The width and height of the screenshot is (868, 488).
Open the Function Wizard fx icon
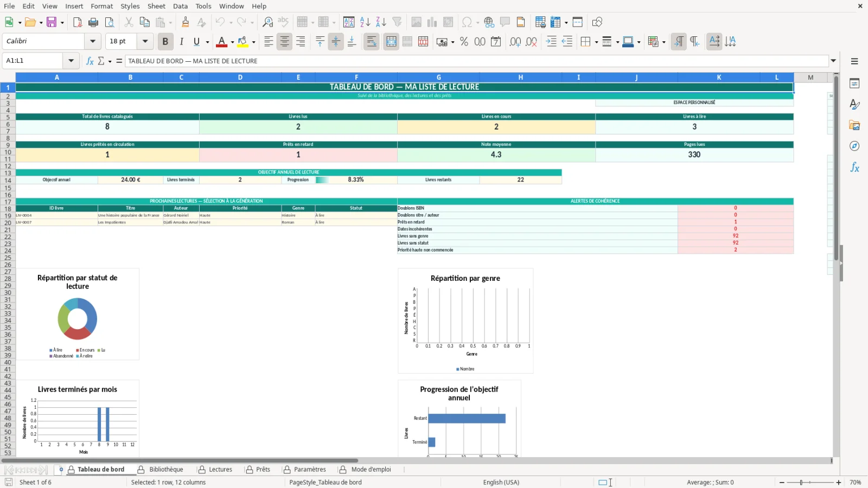point(90,61)
